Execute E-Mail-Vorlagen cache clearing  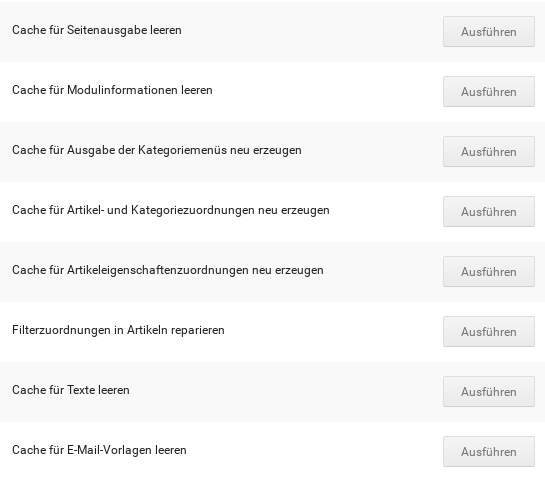pyautogui.click(x=489, y=451)
